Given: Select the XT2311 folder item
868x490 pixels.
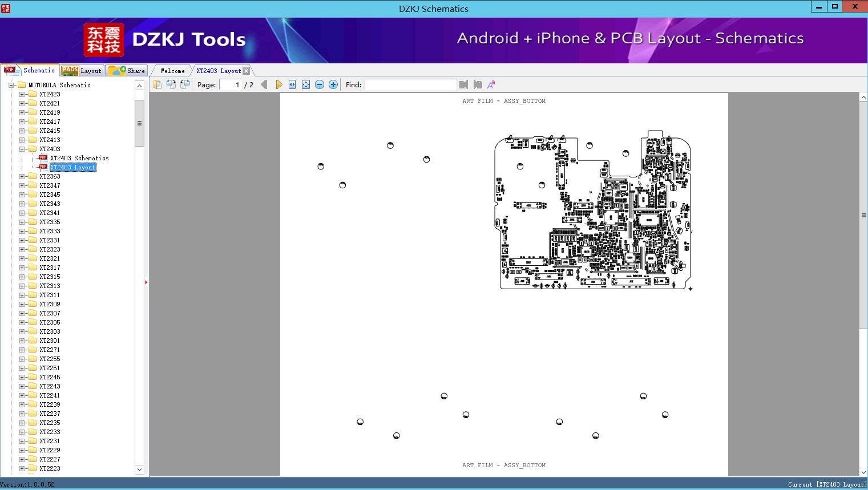Looking at the screenshot, I should [50, 295].
